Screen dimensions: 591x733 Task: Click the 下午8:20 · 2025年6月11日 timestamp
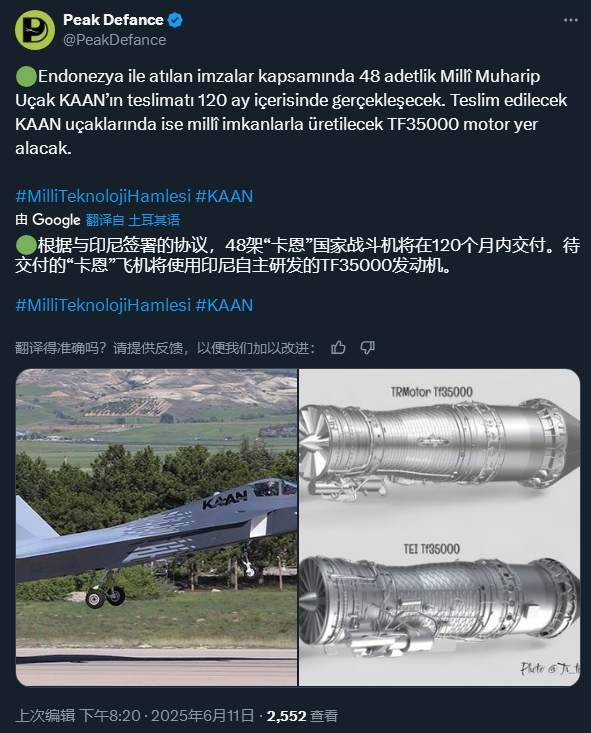pos(167,716)
